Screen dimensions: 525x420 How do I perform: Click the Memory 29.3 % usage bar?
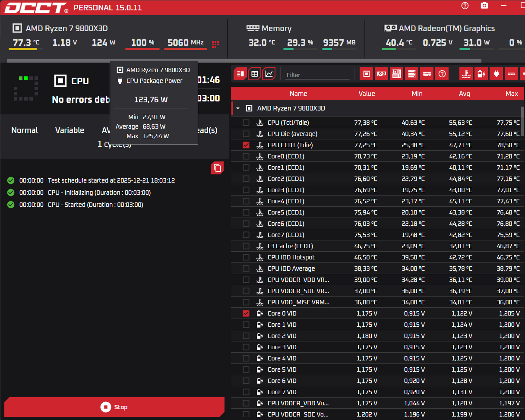pos(300,49)
